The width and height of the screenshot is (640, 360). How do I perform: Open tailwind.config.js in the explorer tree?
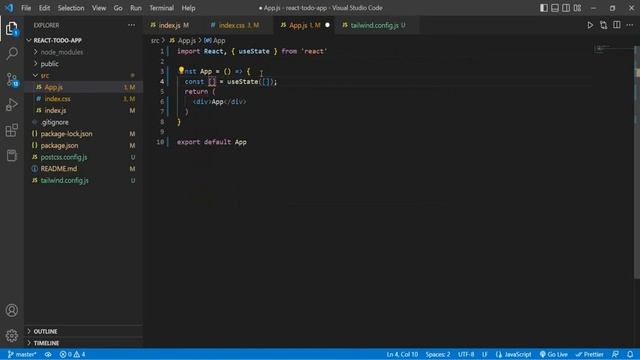click(x=84, y=180)
